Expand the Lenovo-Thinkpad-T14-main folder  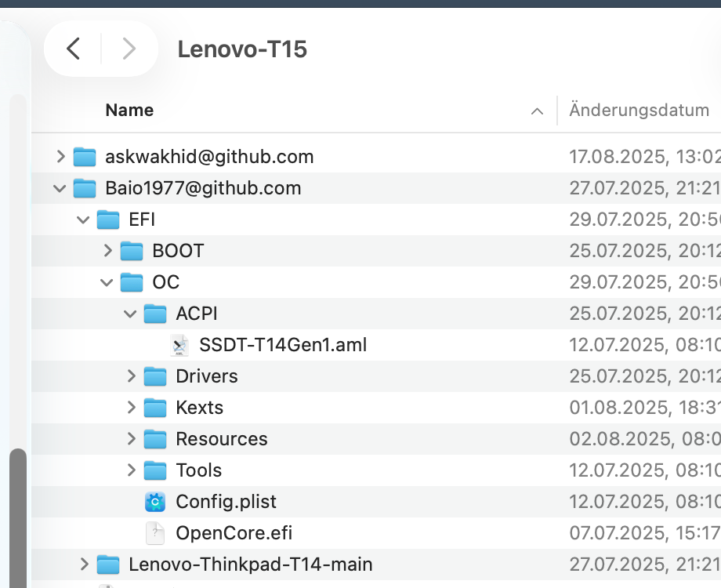coord(84,564)
